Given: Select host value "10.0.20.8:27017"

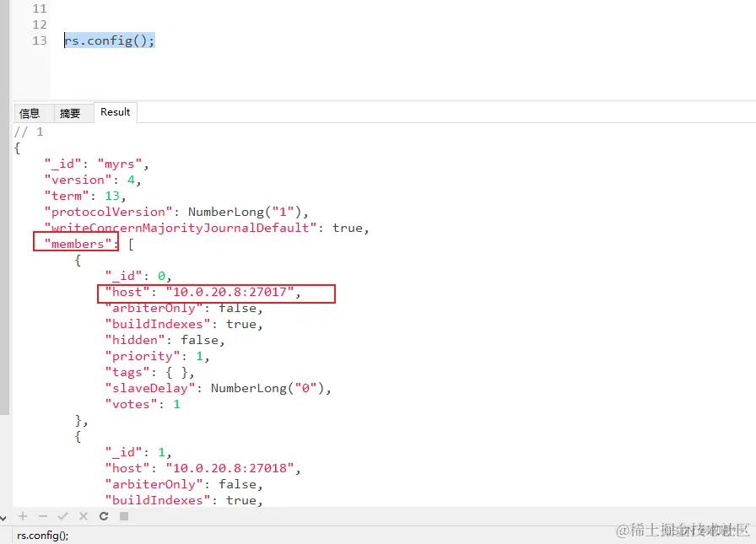Looking at the screenshot, I should [229, 292].
